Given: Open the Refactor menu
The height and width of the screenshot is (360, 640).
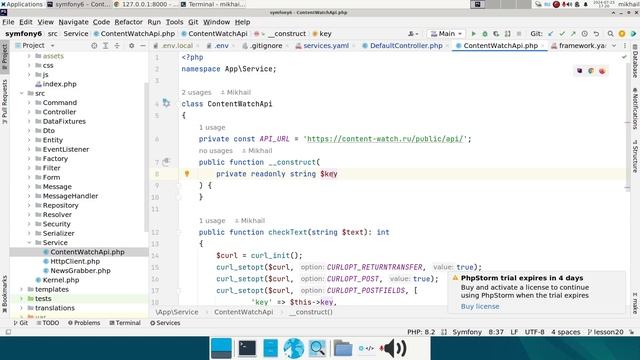Looking at the screenshot, I should 128,22.
